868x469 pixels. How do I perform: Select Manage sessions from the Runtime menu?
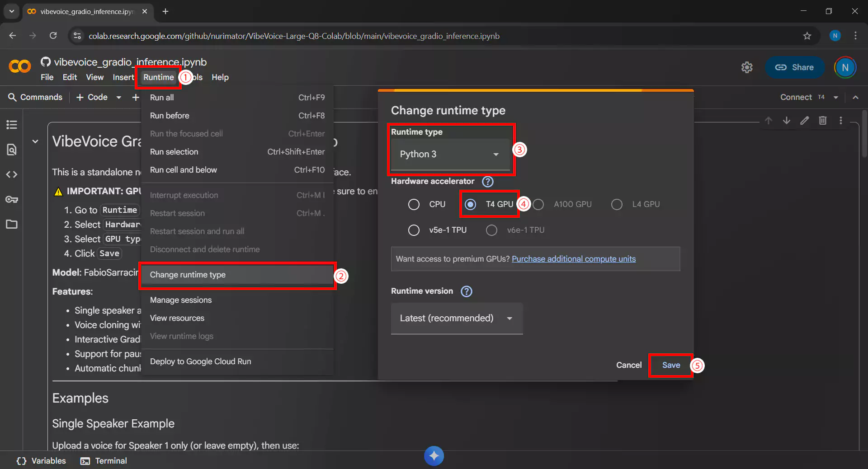coord(180,300)
